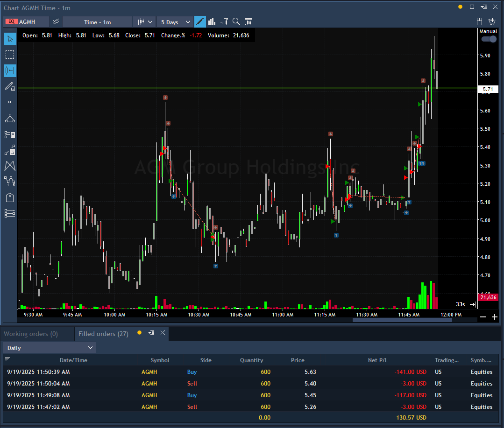Click the bottom horizontal levels list tool
Image resolution: width=504 pixels, height=428 pixels.
point(10,213)
